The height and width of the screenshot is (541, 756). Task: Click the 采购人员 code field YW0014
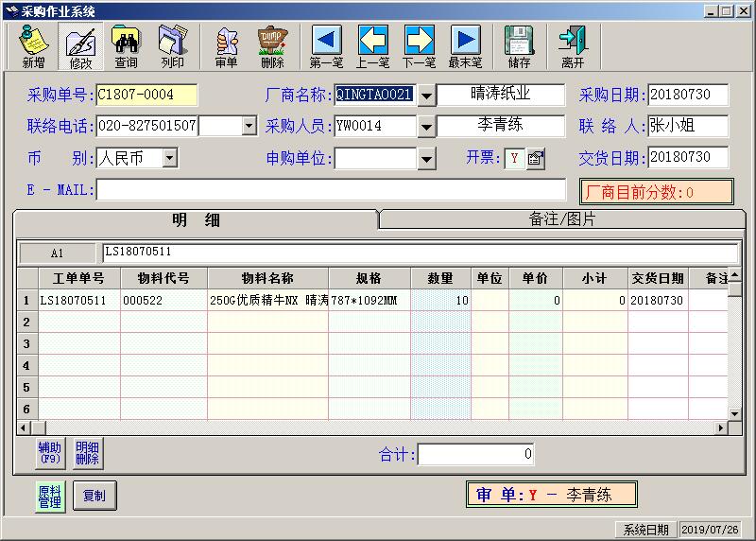tap(374, 126)
